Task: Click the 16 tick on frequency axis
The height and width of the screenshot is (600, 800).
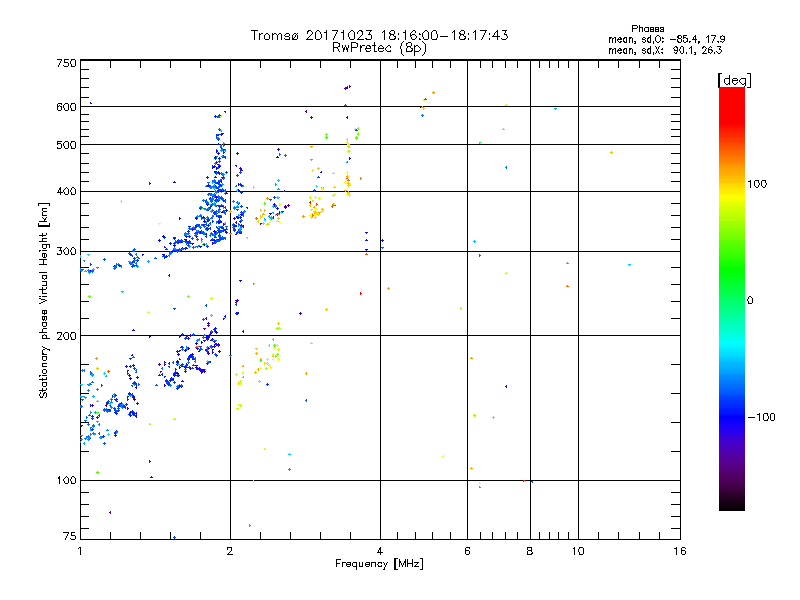Action: click(679, 551)
